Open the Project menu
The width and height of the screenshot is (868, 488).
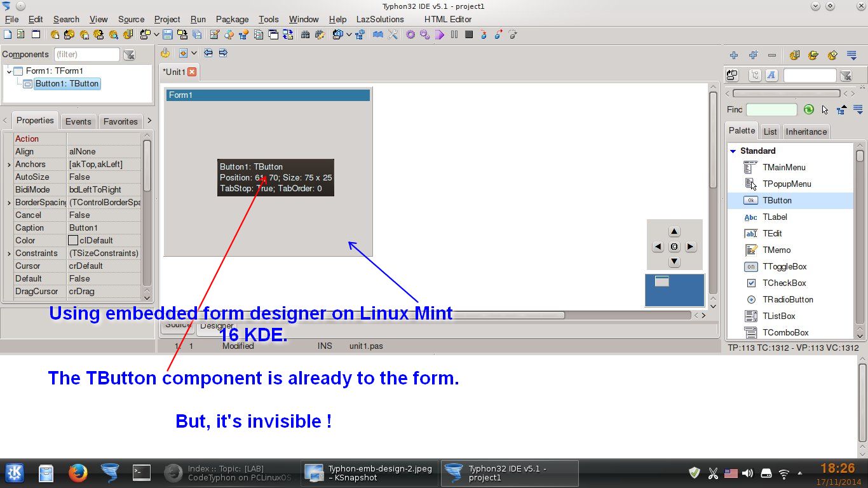pyautogui.click(x=167, y=19)
